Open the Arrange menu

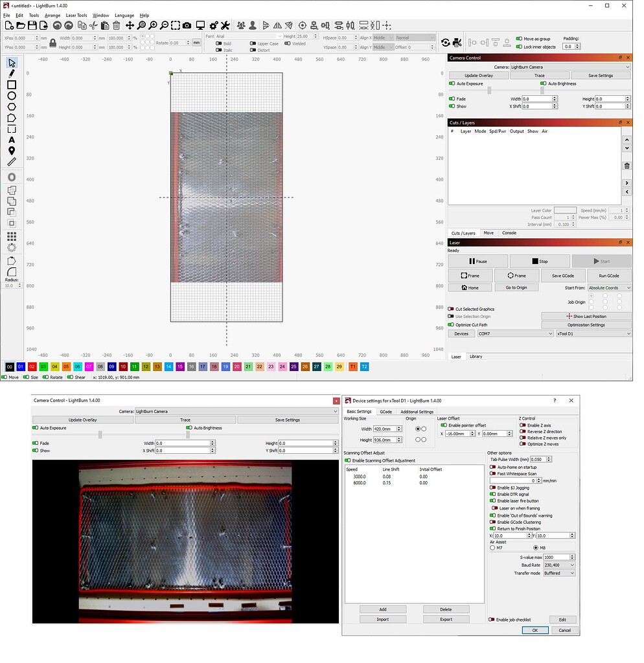click(x=52, y=15)
